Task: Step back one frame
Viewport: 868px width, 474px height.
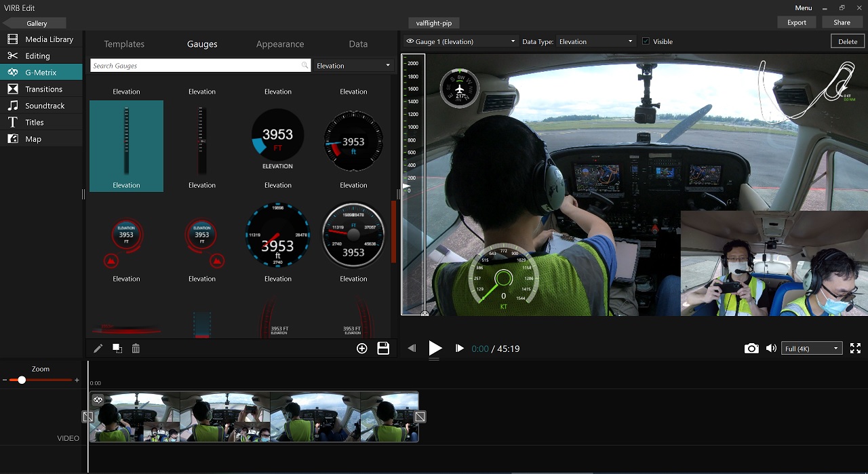Action: point(412,349)
